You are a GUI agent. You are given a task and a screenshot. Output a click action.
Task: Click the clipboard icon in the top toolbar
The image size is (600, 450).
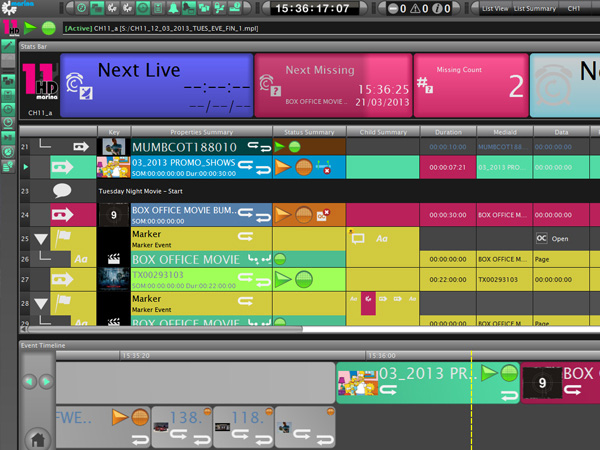pos(158,8)
